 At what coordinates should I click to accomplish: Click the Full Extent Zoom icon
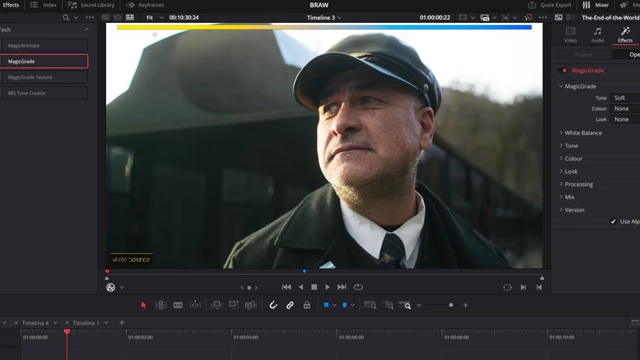coord(370,305)
